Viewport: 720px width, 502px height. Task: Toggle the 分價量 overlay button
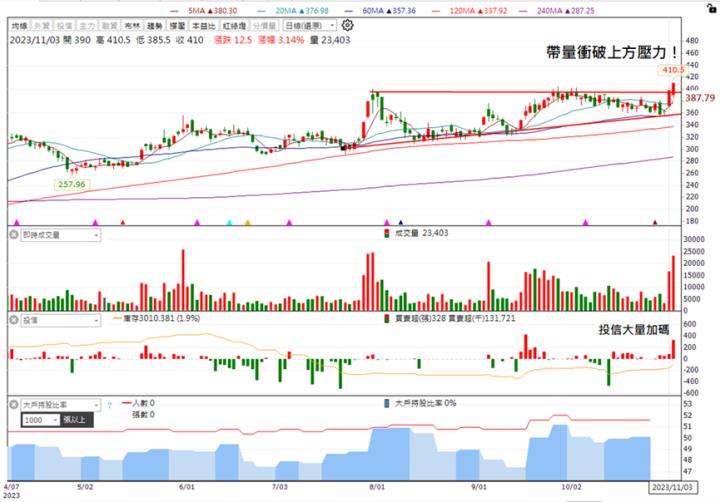264,26
